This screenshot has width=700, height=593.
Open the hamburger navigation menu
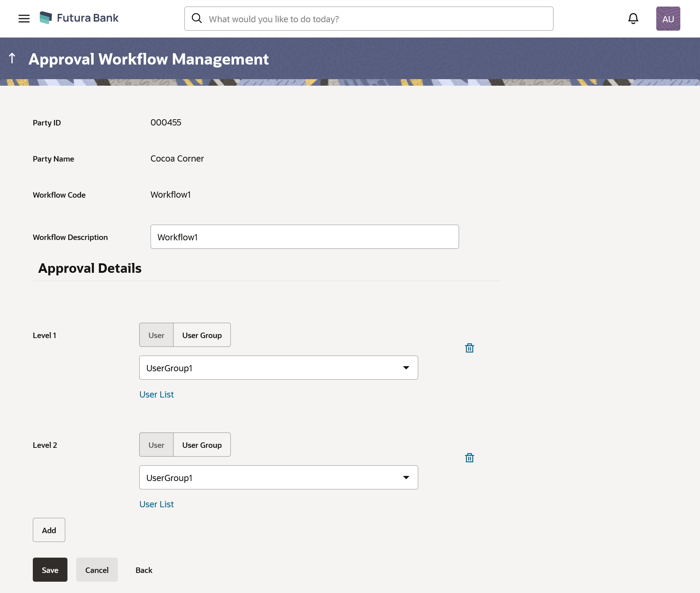[x=24, y=19]
